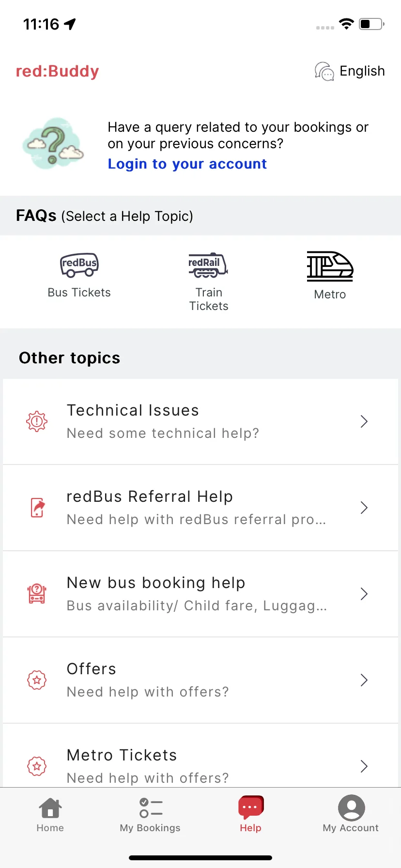Tap the Metro Tickets star badge icon
This screenshot has width=401, height=868.
[x=37, y=766]
